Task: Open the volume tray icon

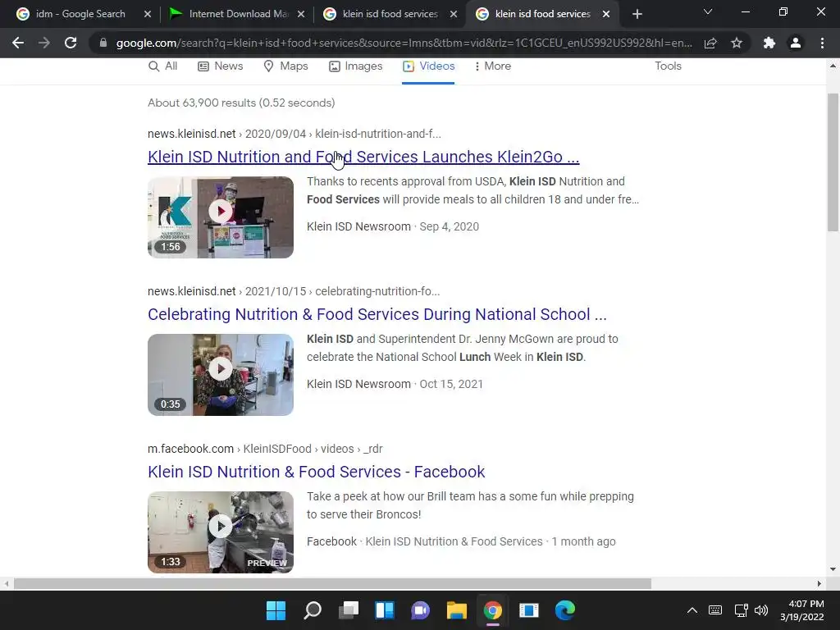Action: [760, 610]
